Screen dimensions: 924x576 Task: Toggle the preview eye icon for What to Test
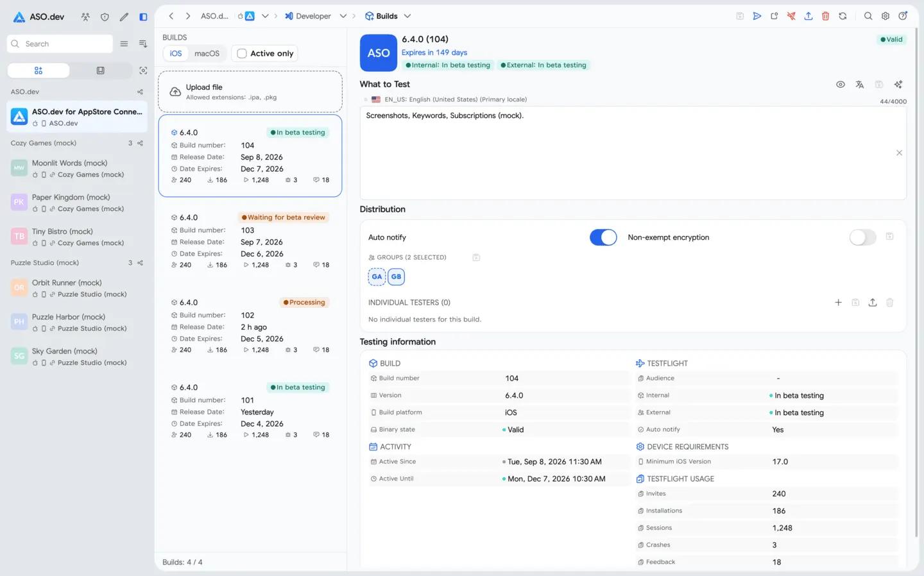point(841,85)
